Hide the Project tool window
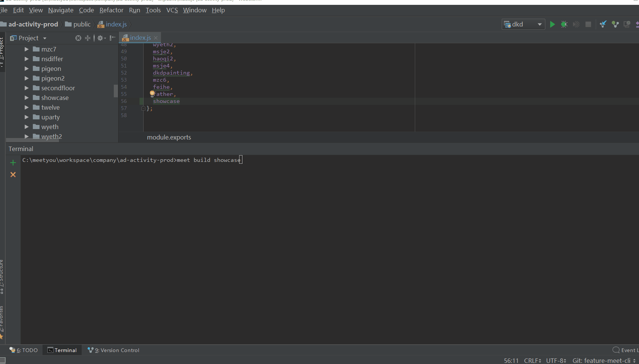639x364 pixels. [113, 38]
